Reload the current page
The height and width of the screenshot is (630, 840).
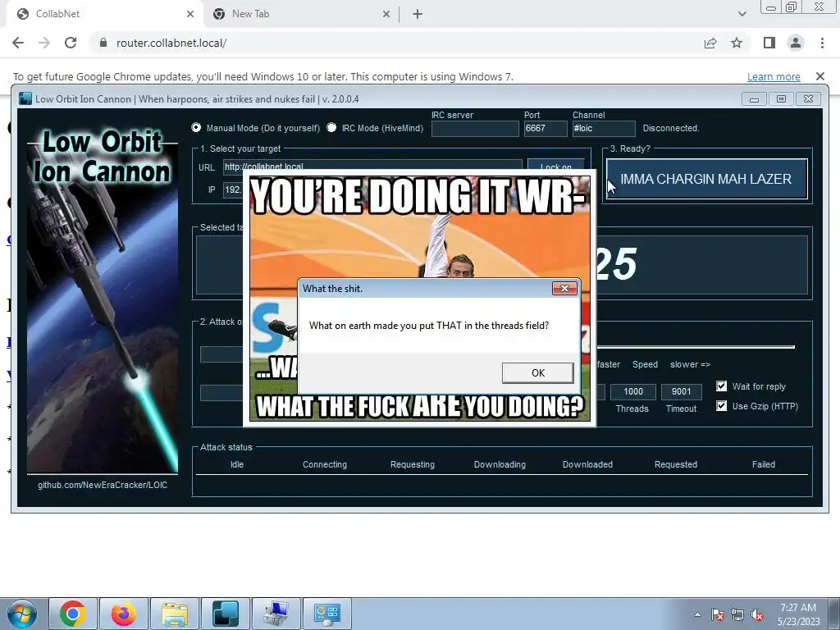click(x=71, y=43)
